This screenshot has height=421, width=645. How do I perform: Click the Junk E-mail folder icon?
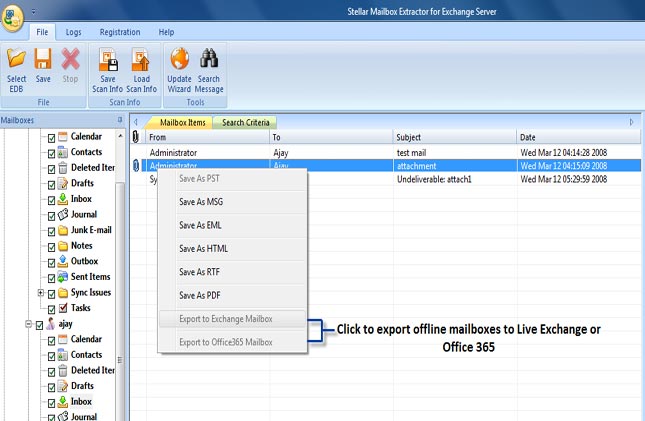pyautogui.click(x=63, y=230)
